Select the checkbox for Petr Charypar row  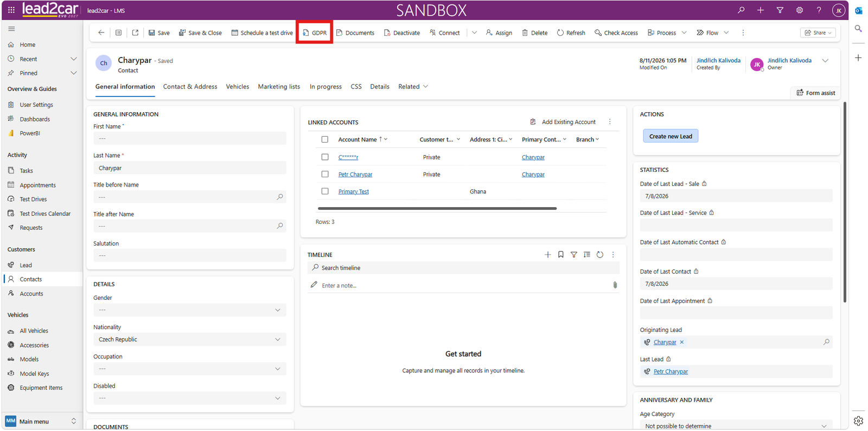point(325,175)
